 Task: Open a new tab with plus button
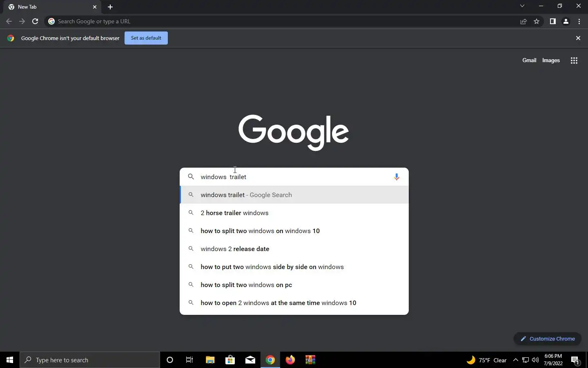[x=110, y=7]
